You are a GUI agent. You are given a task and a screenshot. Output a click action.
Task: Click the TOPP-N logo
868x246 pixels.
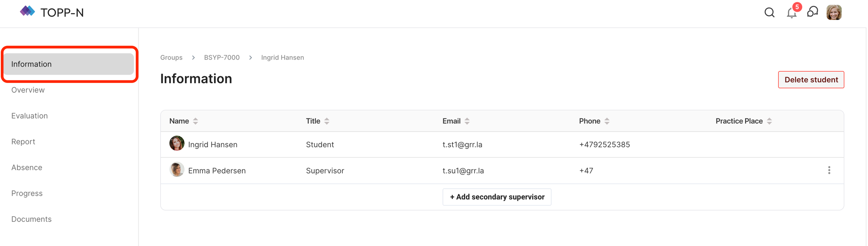(52, 12)
